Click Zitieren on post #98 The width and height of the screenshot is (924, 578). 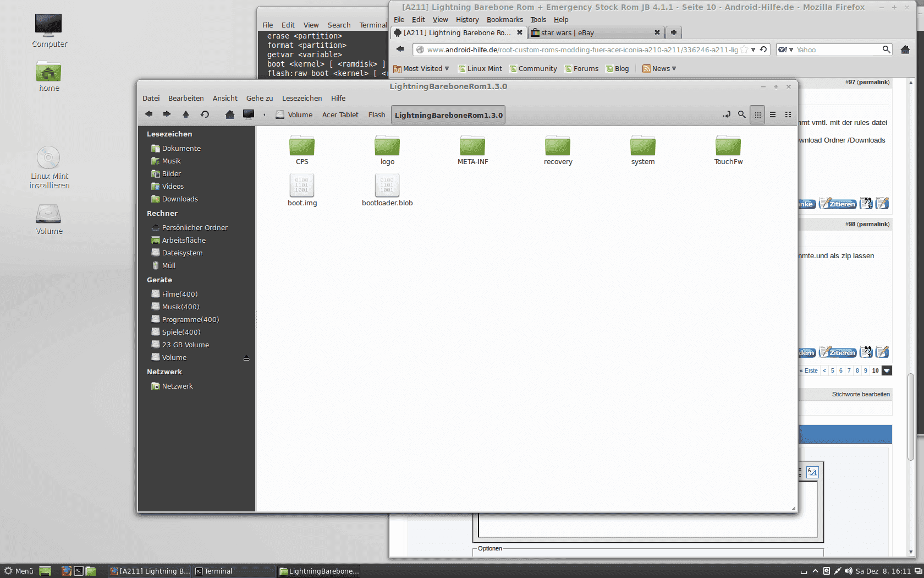[x=838, y=352]
